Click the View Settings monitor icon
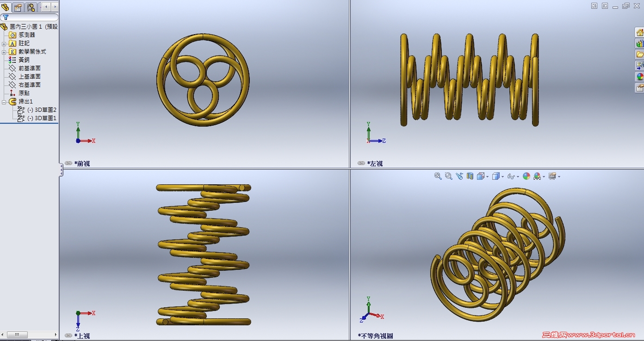This screenshot has height=341, width=644. click(552, 176)
